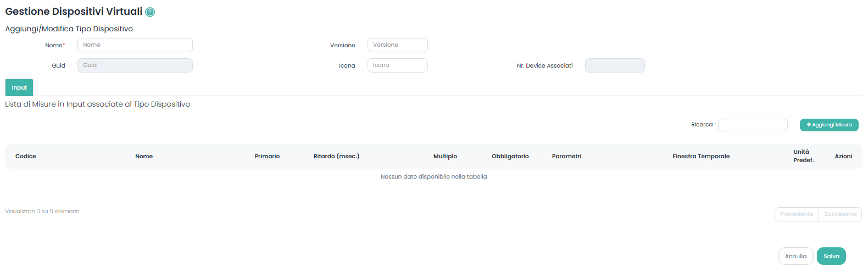Click the Icona input field
This screenshot has height=272, width=868.
[397, 65]
